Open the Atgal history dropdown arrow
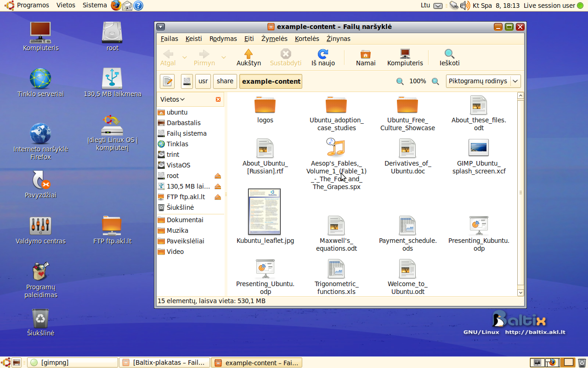588x368 pixels. [x=185, y=57]
